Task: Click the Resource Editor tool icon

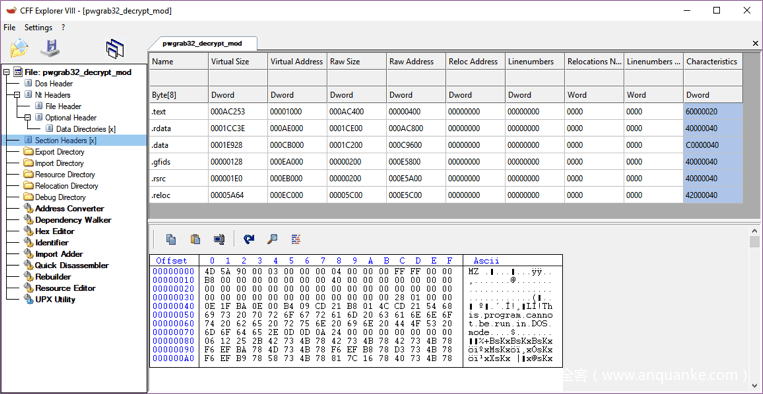Action: (x=28, y=288)
